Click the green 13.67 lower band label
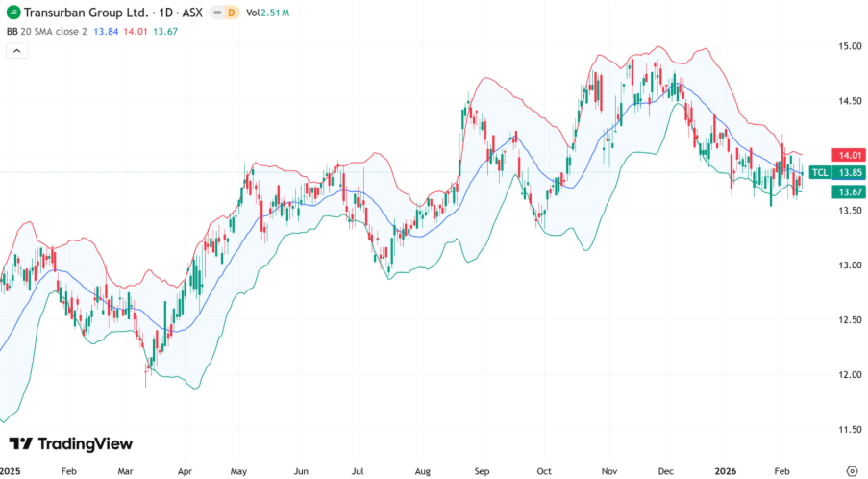Viewport: 868px width, 479px height. pos(848,191)
